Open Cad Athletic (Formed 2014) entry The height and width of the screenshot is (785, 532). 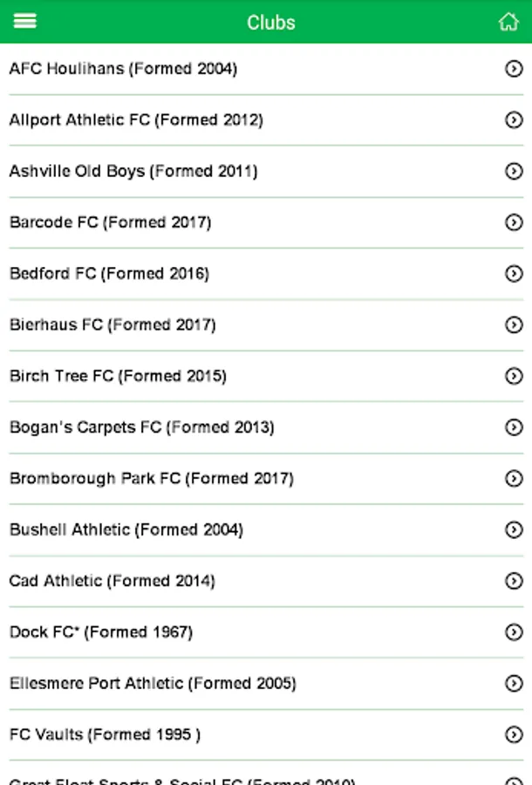[113, 581]
